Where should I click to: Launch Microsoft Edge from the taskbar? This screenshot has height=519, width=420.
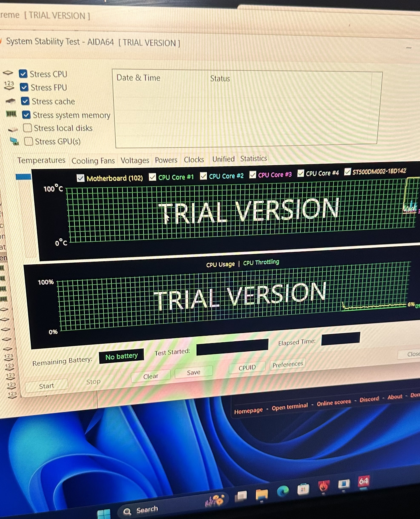283,491
